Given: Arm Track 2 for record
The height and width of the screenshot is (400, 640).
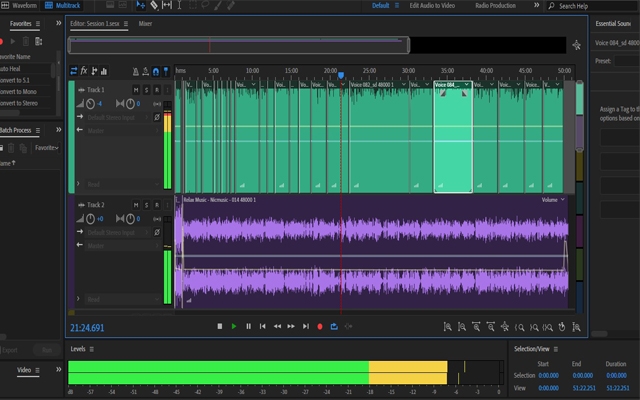Looking at the screenshot, I should click(x=157, y=205).
